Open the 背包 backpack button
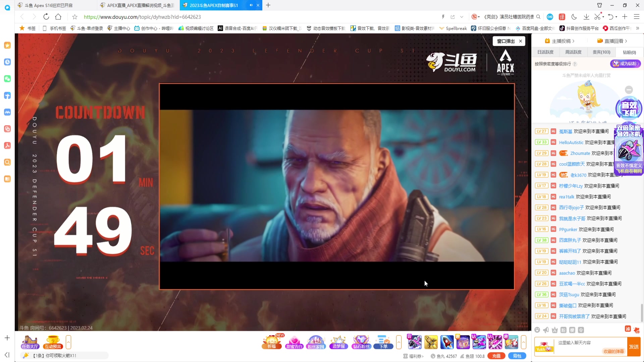 [517, 356]
